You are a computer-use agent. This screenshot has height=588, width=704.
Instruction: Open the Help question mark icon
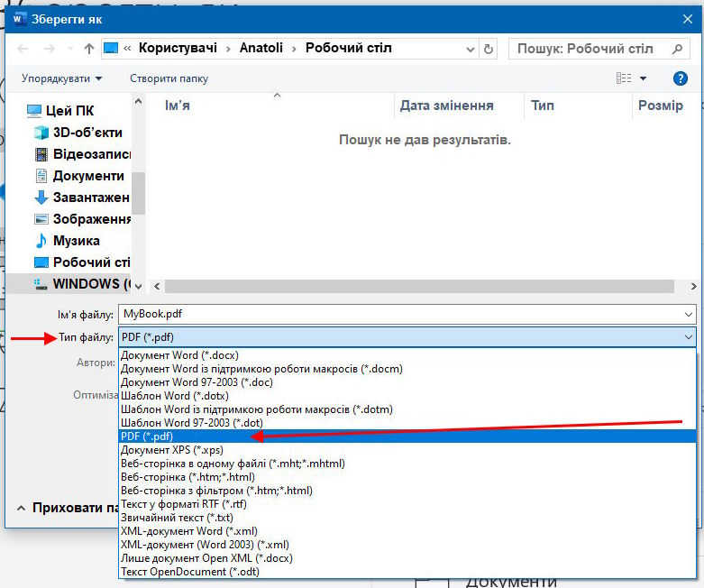pos(681,78)
